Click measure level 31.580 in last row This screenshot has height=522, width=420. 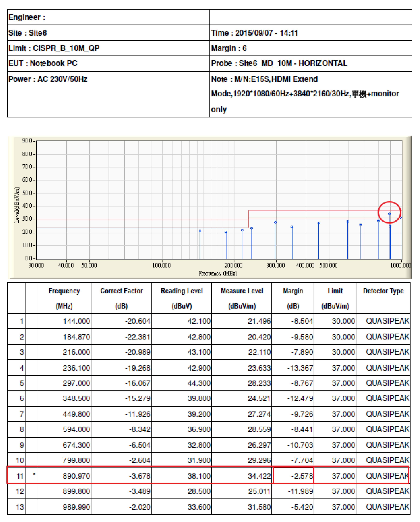pos(259,507)
